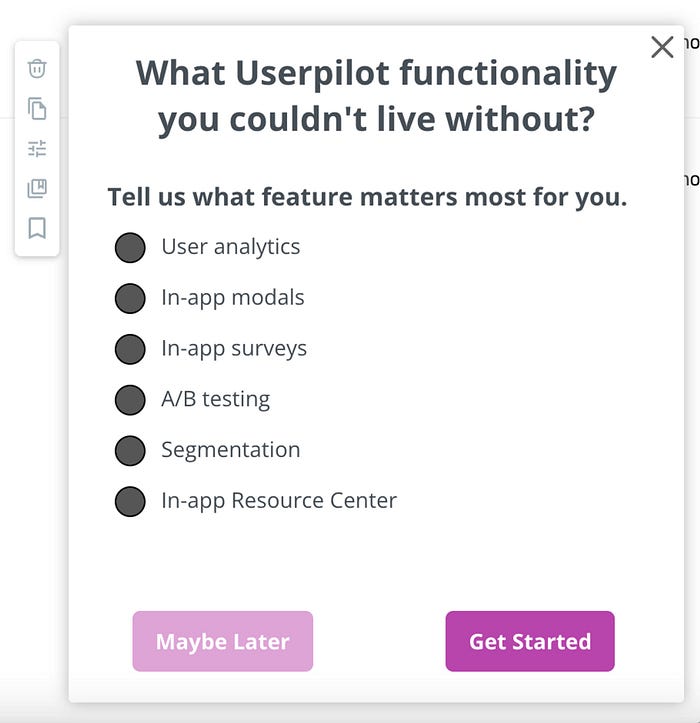
Task: Click the 'Tell us what feature matters' subheading
Action: click(x=367, y=197)
